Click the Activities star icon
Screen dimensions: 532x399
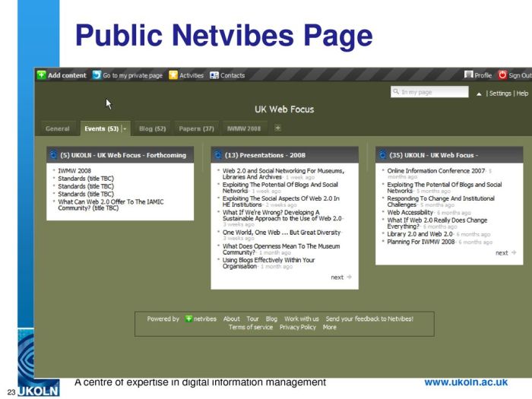(x=173, y=75)
